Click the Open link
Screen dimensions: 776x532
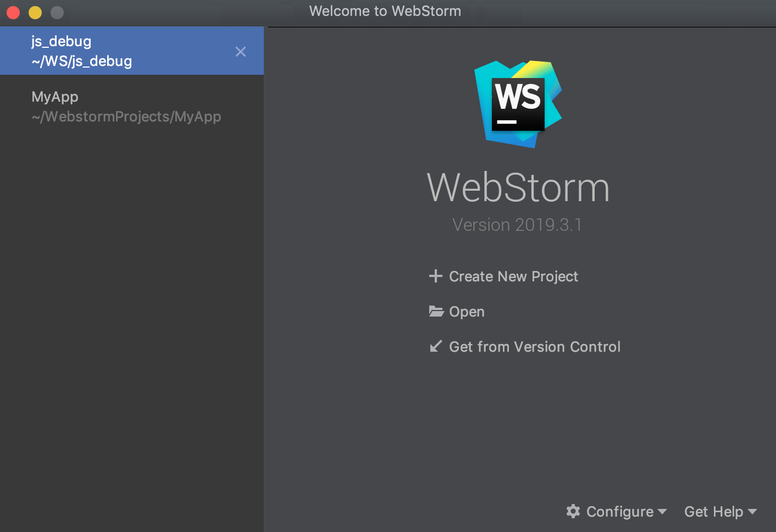(x=467, y=312)
